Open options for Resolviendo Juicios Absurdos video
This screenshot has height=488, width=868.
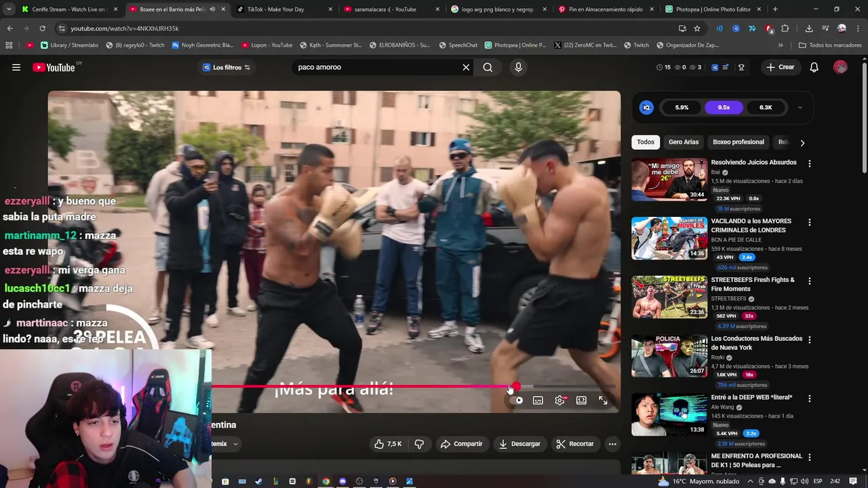(x=809, y=163)
